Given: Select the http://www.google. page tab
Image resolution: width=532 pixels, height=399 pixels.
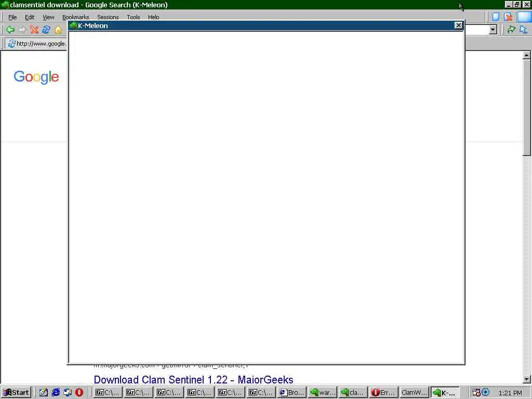Looking at the screenshot, I should click(x=36, y=44).
